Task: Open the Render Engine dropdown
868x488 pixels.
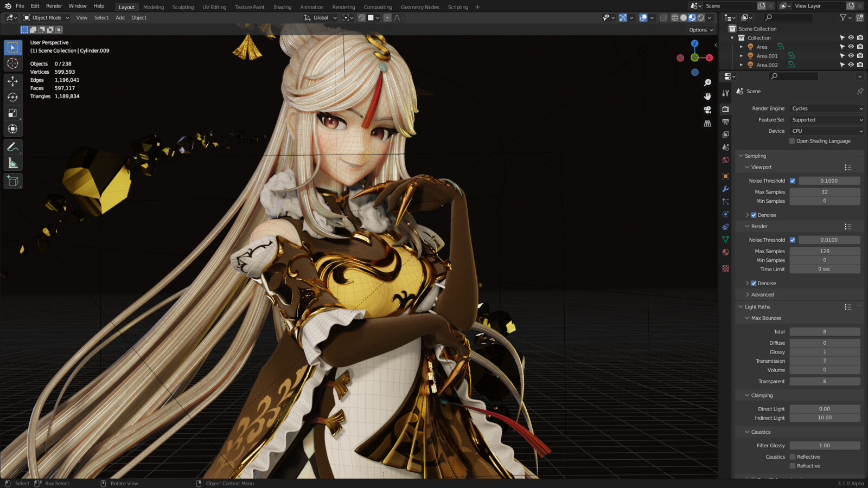Action: 827,108
